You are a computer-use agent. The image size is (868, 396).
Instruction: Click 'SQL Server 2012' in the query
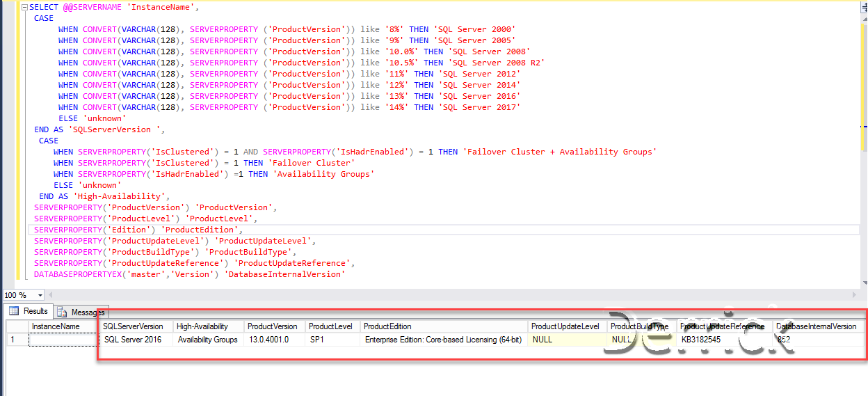tap(479, 74)
